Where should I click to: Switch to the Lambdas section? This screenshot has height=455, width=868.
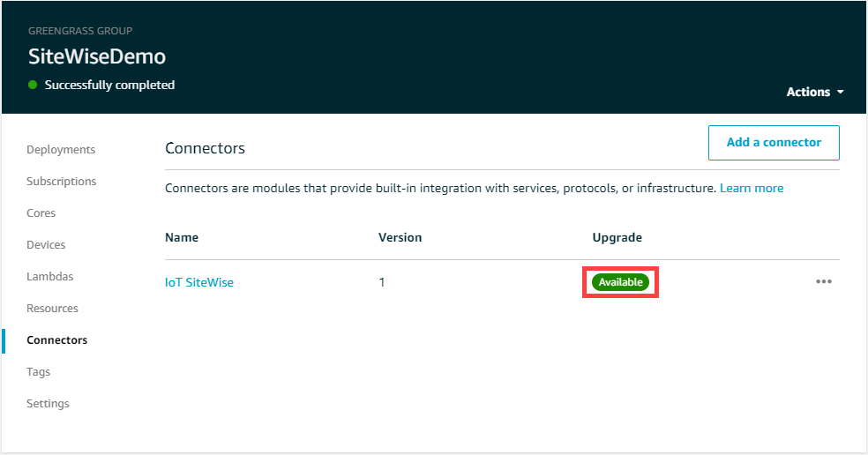click(x=50, y=276)
